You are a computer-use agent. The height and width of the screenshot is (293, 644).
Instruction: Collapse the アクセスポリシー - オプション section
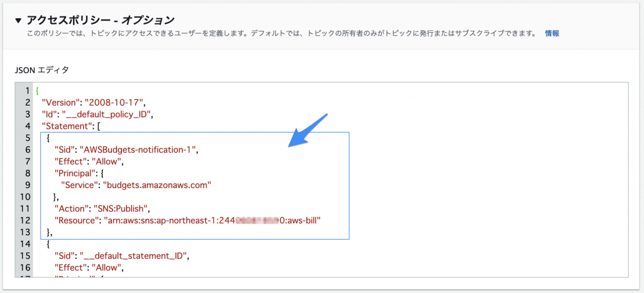pyautogui.click(x=18, y=20)
